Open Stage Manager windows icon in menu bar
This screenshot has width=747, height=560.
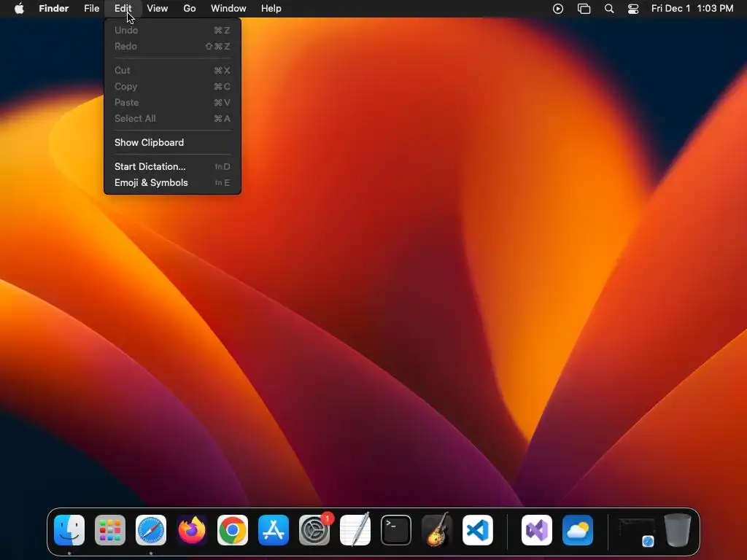[584, 9]
